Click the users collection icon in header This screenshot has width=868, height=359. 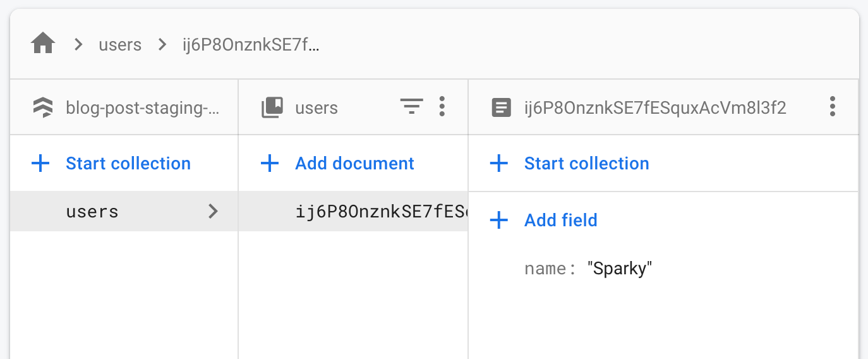click(x=272, y=107)
